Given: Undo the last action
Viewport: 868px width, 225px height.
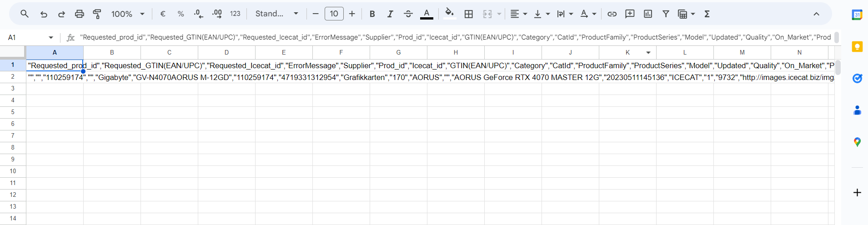Looking at the screenshot, I should [x=44, y=14].
